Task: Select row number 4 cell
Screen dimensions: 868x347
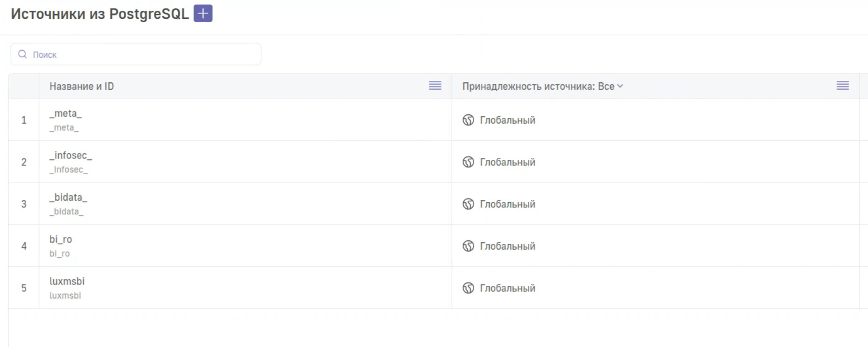Action: [x=24, y=246]
